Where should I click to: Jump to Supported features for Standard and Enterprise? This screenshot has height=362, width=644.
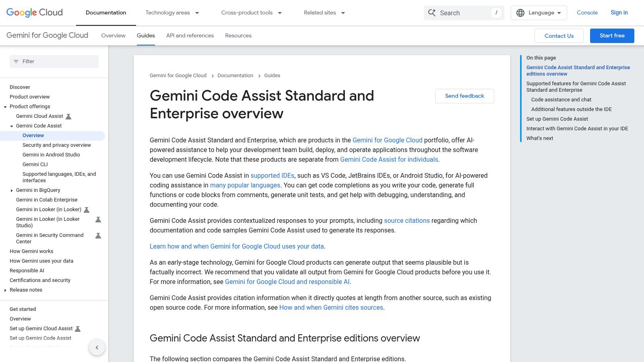pyautogui.click(x=576, y=87)
